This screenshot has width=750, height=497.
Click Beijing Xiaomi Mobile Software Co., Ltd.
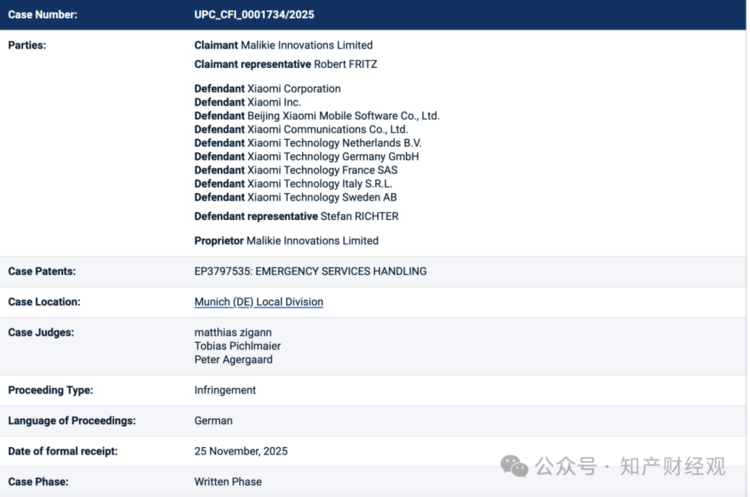(x=343, y=116)
